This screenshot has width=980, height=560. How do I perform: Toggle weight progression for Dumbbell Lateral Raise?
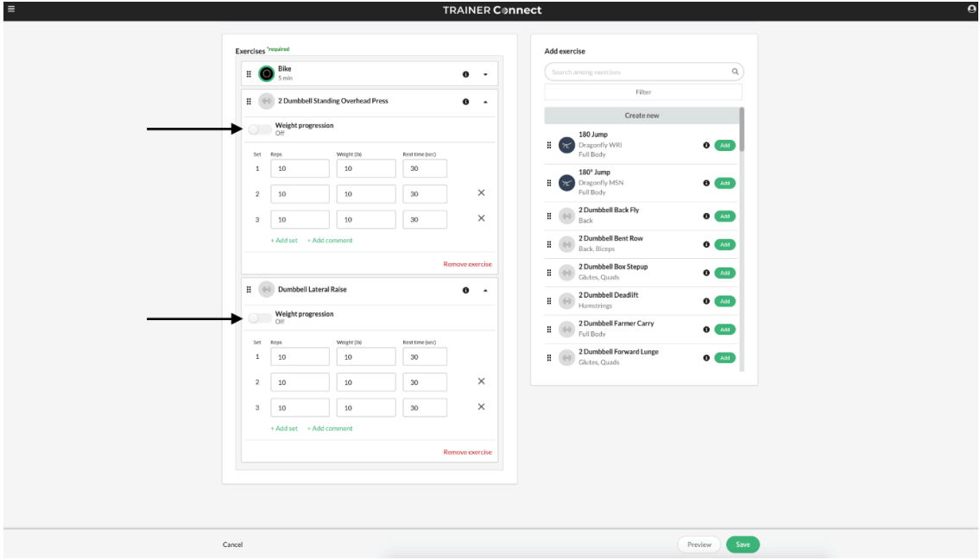point(259,318)
